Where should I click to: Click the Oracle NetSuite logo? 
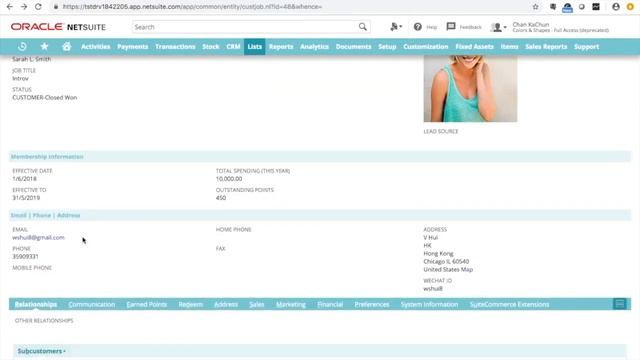[58, 27]
